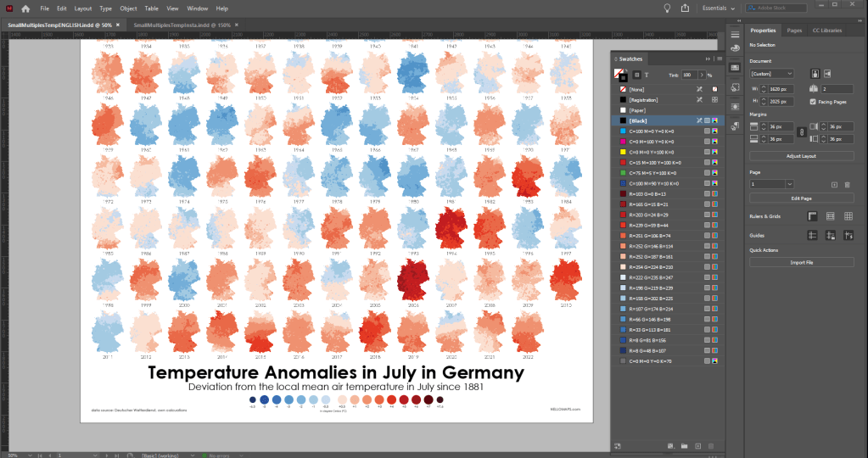
Task: Collapse the Swatches panel with double arrows
Action: (x=708, y=59)
